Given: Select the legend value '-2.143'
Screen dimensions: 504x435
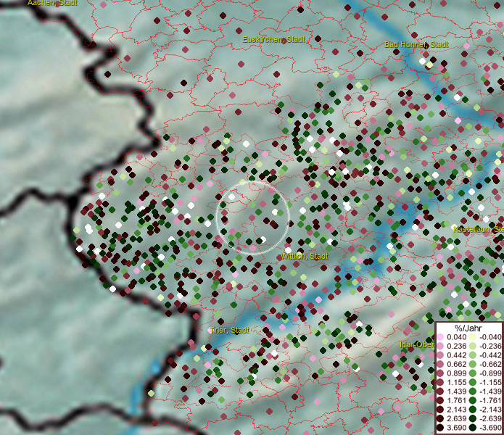Looking at the screenshot, I should [490, 410].
